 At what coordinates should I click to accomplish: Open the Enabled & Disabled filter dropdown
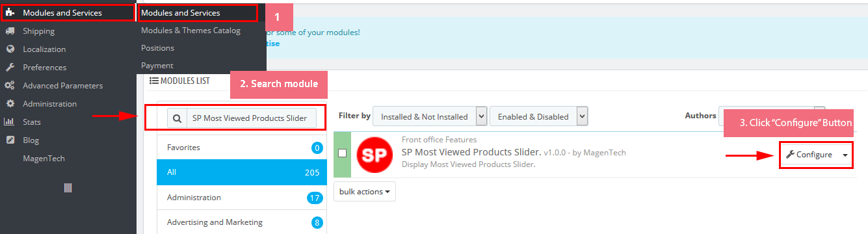539,116
